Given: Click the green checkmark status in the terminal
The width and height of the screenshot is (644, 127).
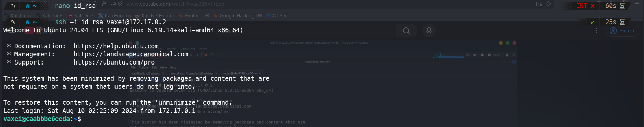Looking at the screenshot, I should (x=592, y=22).
